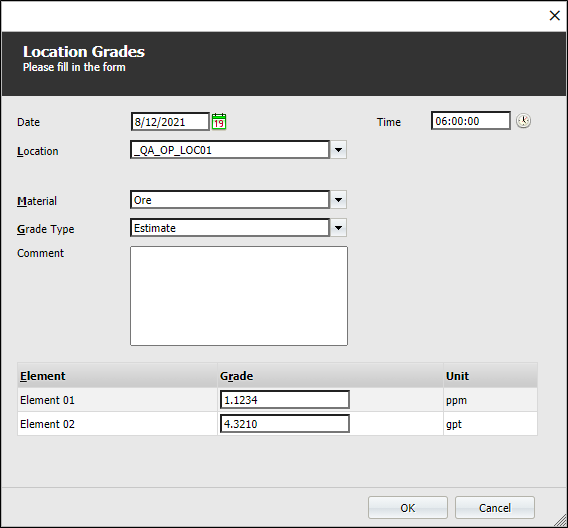
Task: Click the Cancel button
Action: [495, 507]
